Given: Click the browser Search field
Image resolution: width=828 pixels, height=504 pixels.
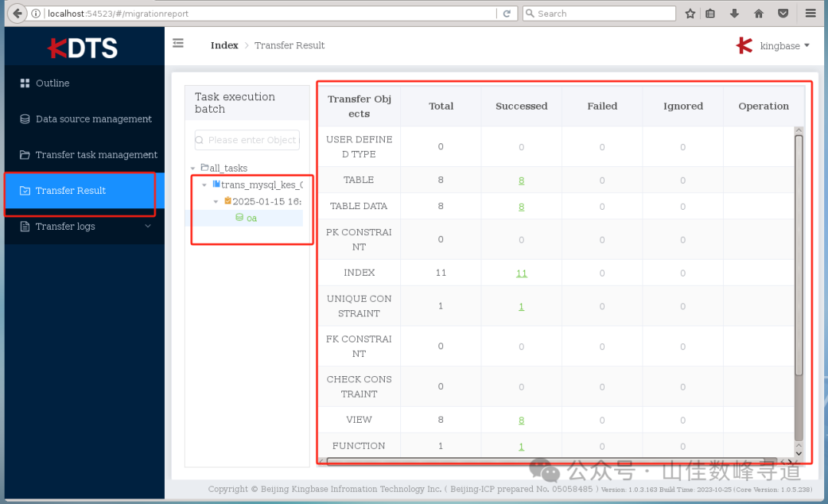Looking at the screenshot, I should pos(600,14).
